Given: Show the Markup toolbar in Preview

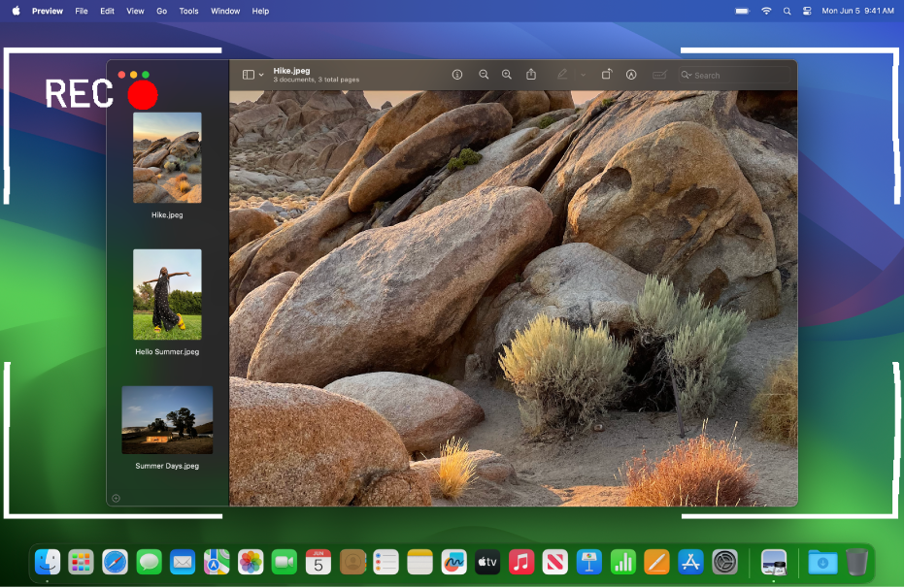Looking at the screenshot, I should [x=630, y=75].
